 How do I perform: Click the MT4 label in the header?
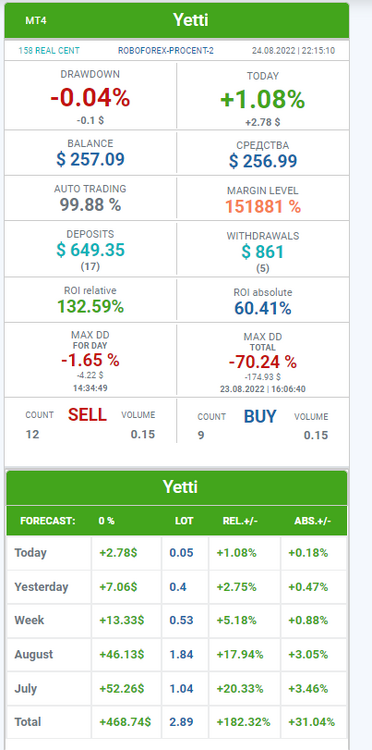(x=36, y=21)
